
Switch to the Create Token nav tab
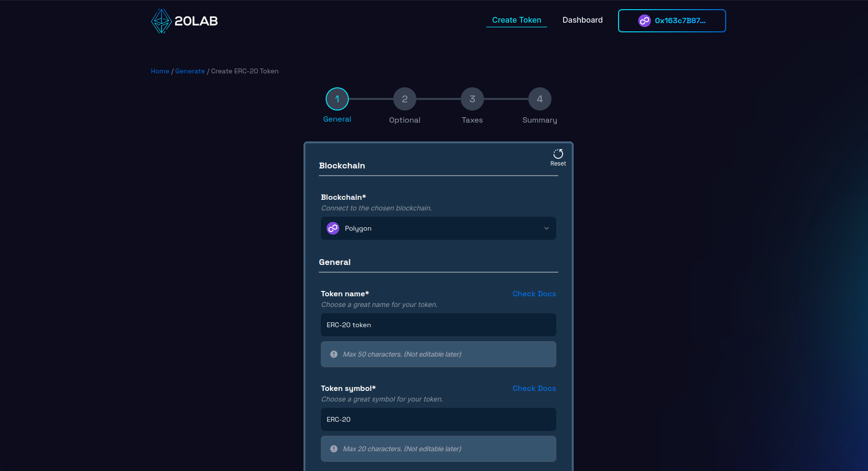517,20
